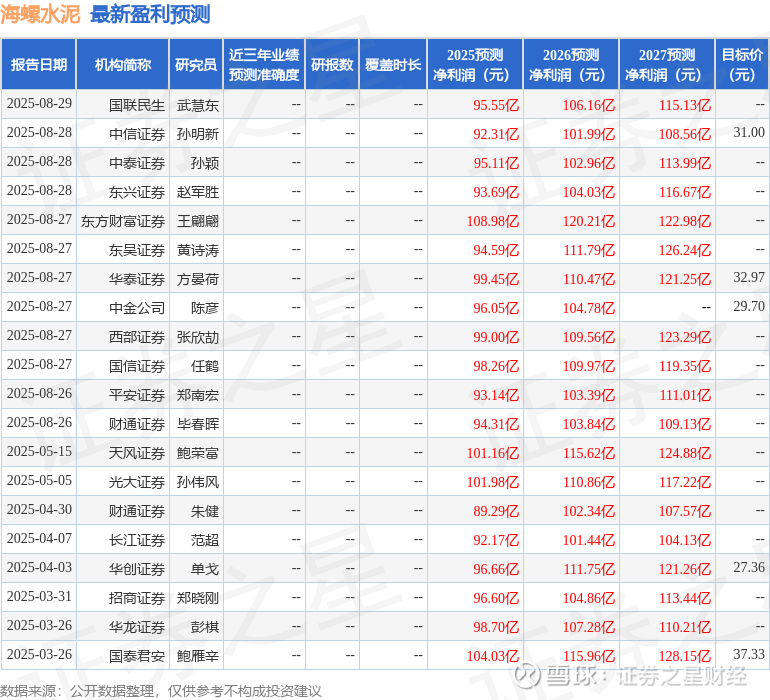
Task: Select researcher 鲍雁辛
Action: coord(197,656)
